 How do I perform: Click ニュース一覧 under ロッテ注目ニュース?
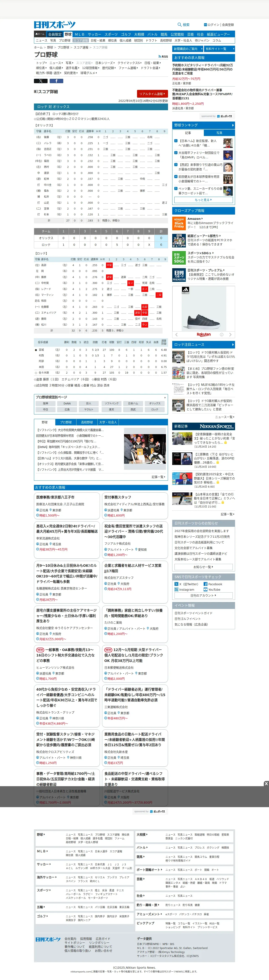tap(225, 417)
